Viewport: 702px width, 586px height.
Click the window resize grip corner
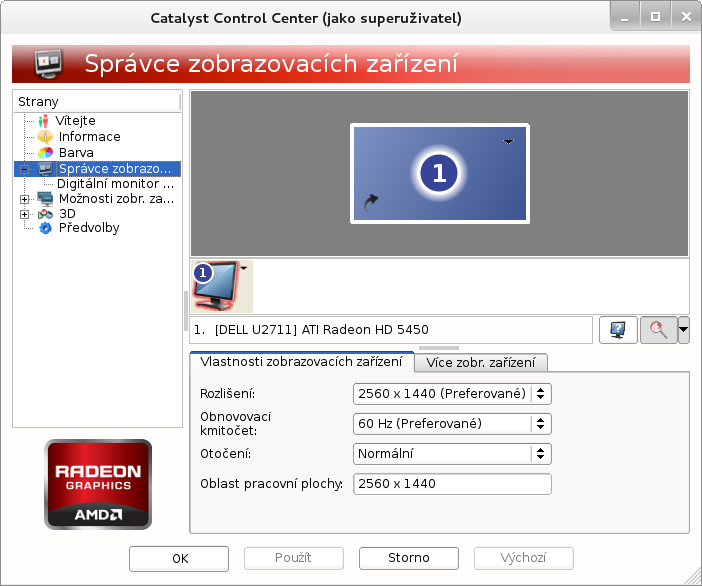point(693,578)
